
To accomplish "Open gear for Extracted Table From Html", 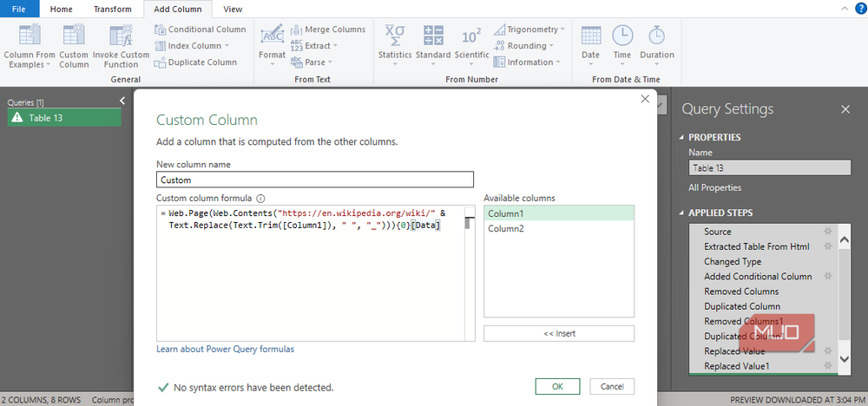I will [828, 246].
